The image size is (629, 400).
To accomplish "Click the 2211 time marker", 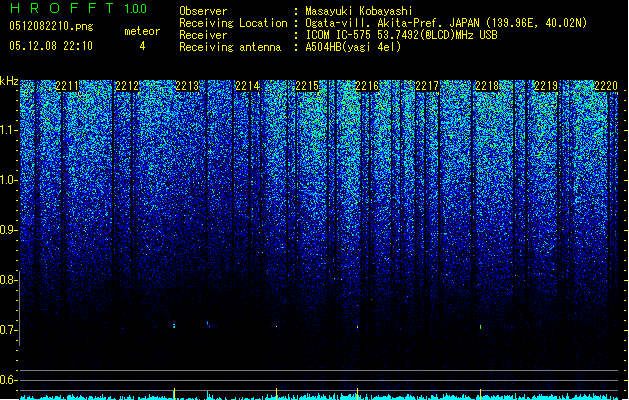I will pos(67,86).
